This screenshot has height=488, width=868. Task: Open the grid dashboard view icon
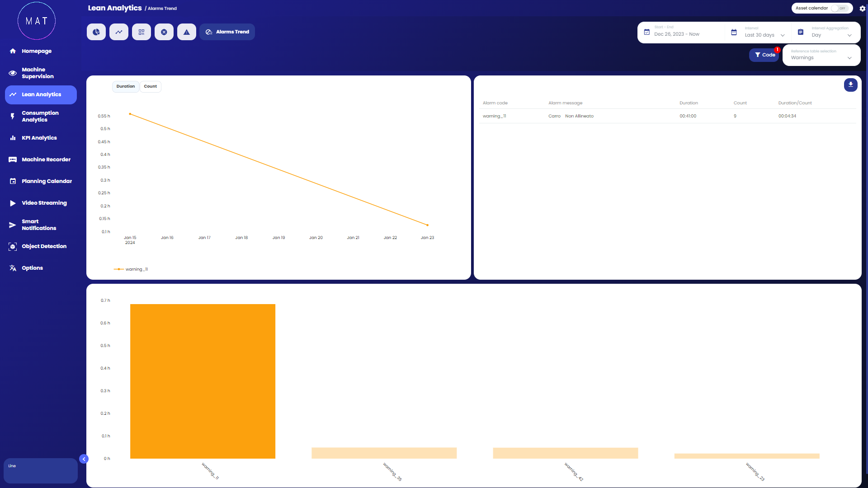click(142, 32)
